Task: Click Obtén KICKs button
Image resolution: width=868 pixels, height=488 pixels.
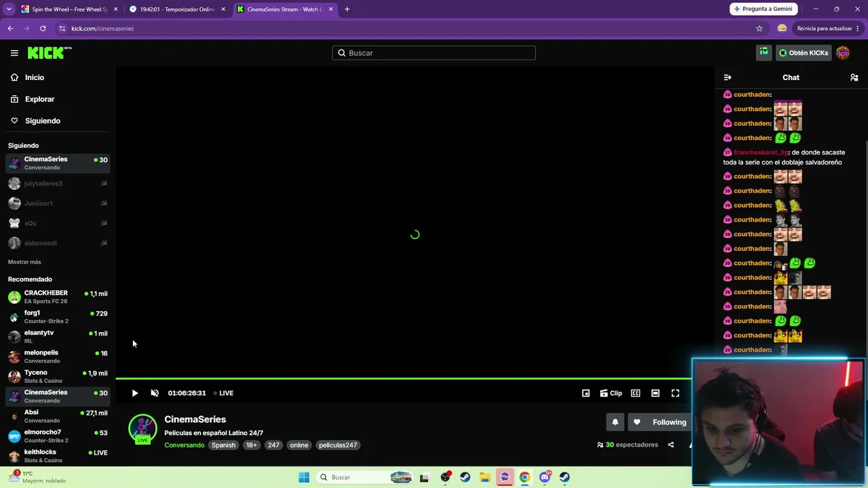Action: pos(804,53)
